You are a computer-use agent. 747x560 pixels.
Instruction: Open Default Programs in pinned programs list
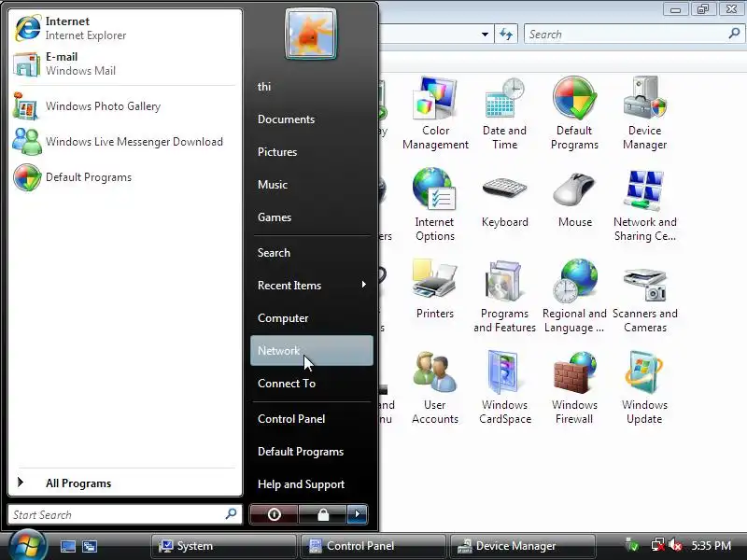click(124, 177)
